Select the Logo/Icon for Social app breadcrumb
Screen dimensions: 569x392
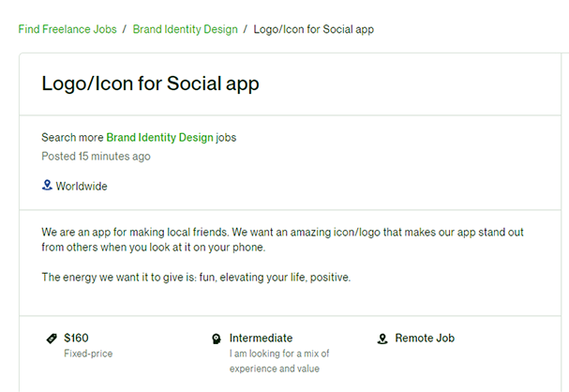(313, 29)
